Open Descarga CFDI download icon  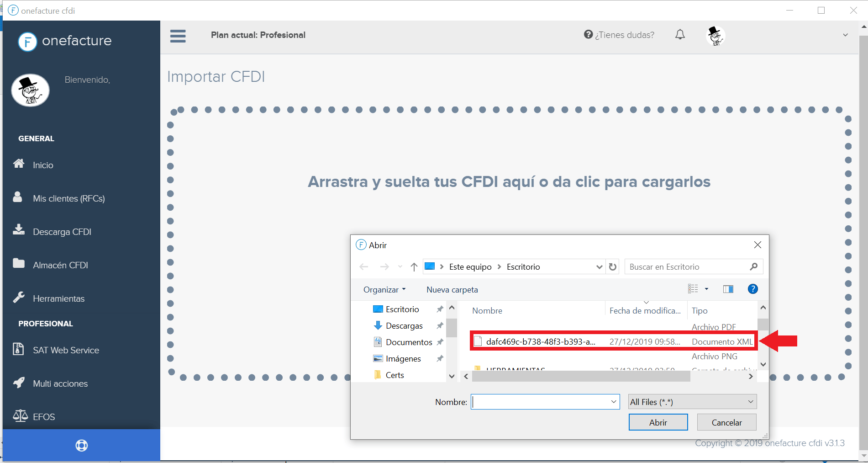pyautogui.click(x=19, y=229)
